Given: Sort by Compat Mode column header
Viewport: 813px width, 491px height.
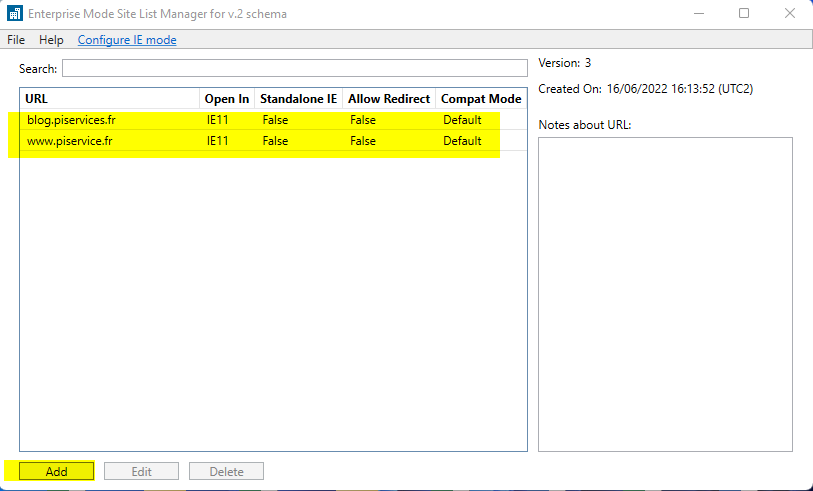Looking at the screenshot, I should point(481,99).
